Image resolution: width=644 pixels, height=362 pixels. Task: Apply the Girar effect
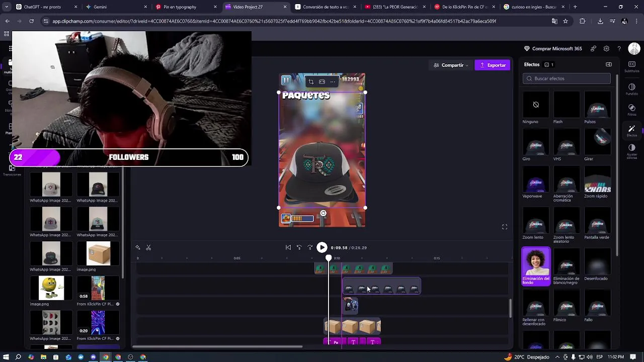(597, 145)
